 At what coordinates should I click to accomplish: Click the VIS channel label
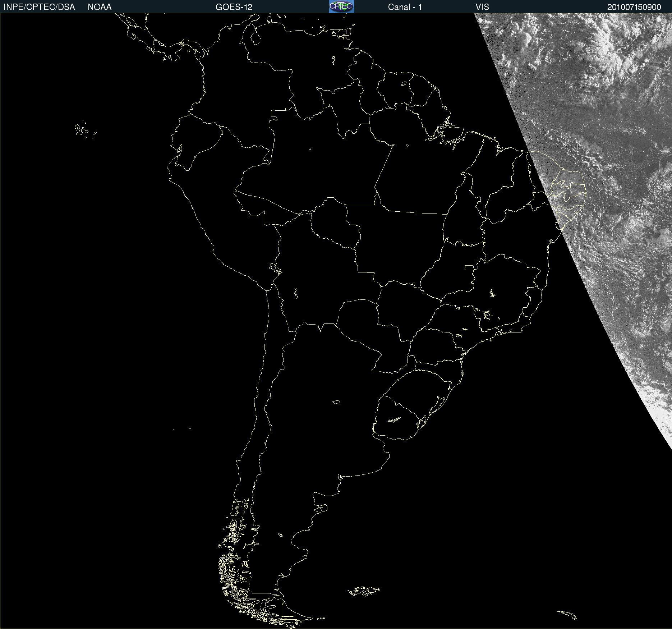482,7
